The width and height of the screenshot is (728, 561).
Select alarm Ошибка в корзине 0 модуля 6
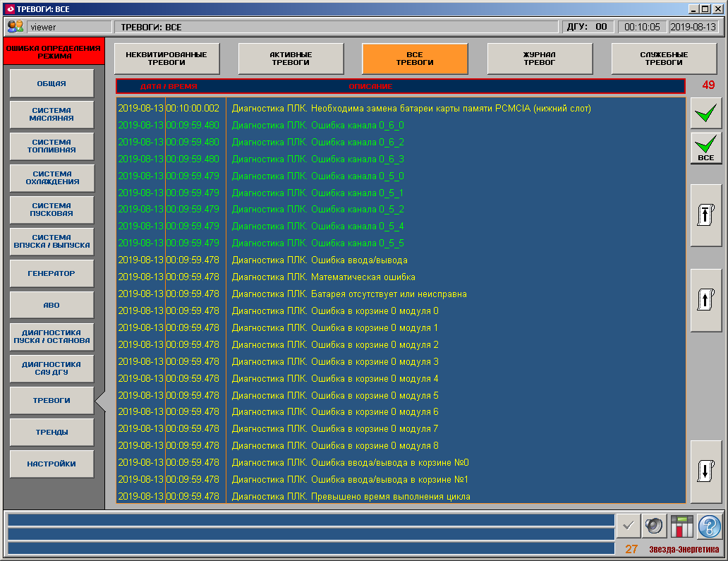pyautogui.click(x=401, y=412)
